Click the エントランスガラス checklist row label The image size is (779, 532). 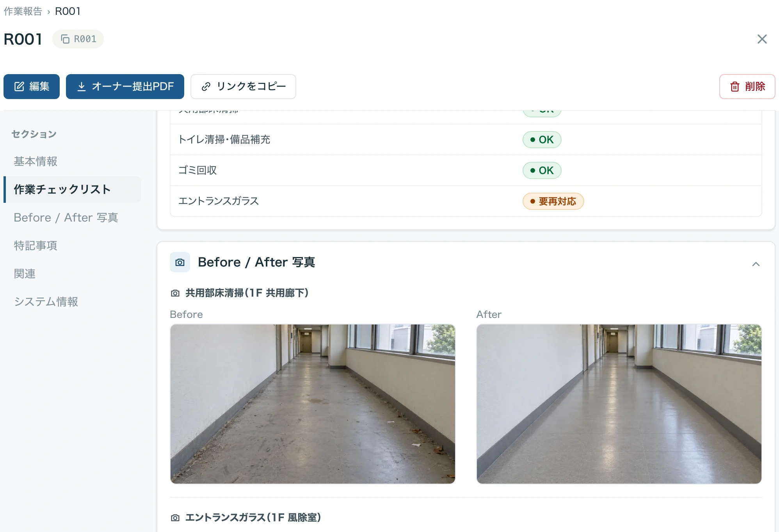tap(219, 201)
